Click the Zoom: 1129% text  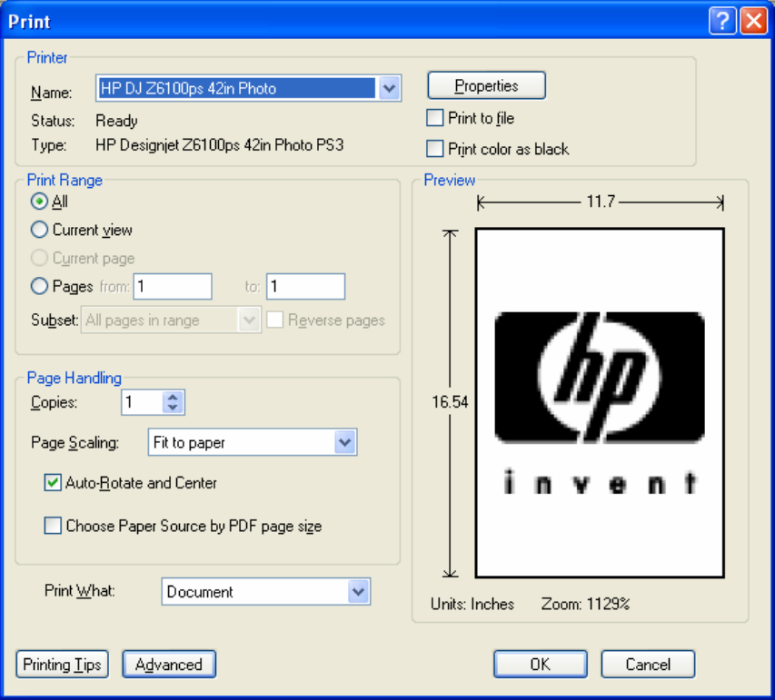(585, 604)
